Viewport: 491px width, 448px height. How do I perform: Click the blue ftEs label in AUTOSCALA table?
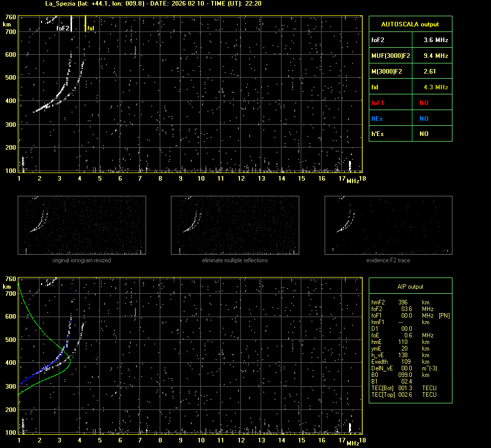tap(377, 118)
